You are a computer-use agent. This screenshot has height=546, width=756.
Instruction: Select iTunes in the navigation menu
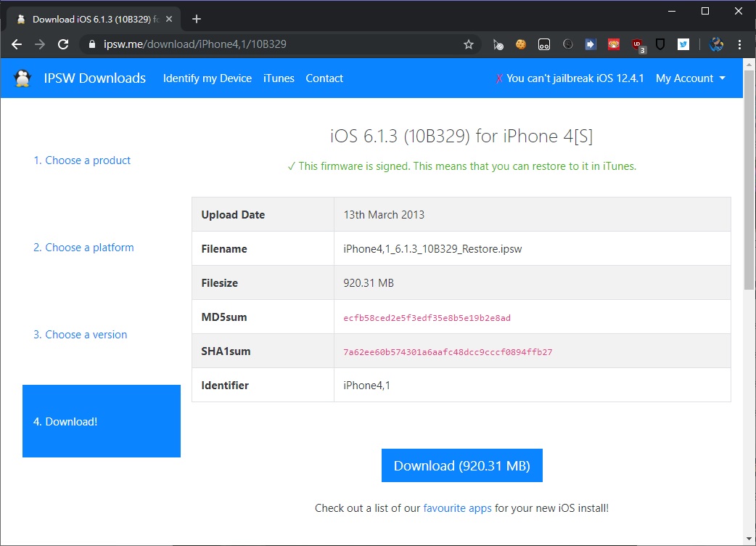[279, 78]
